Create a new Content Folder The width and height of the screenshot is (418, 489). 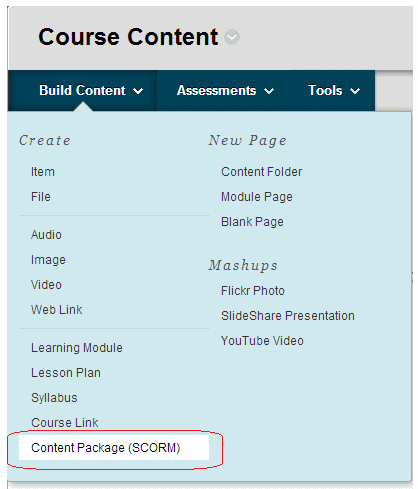click(x=261, y=172)
